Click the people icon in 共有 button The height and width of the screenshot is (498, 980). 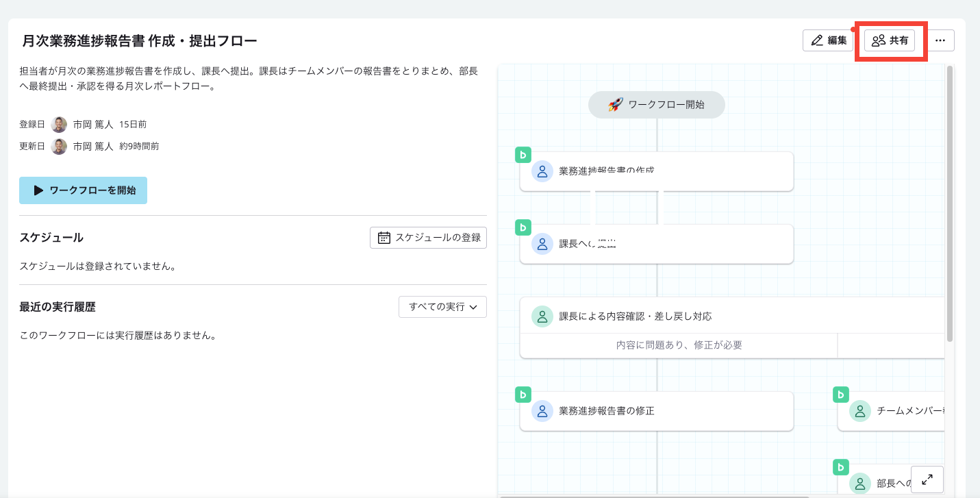(879, 40)
